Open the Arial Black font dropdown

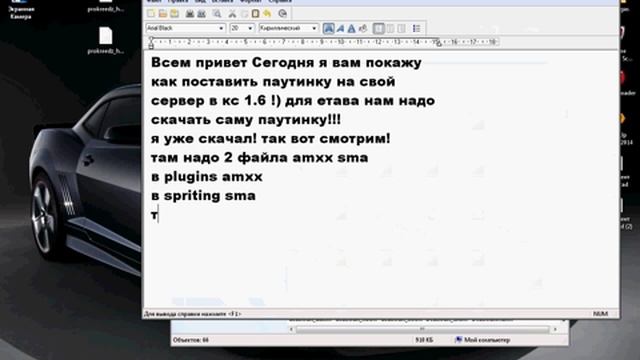coord(221,28)
